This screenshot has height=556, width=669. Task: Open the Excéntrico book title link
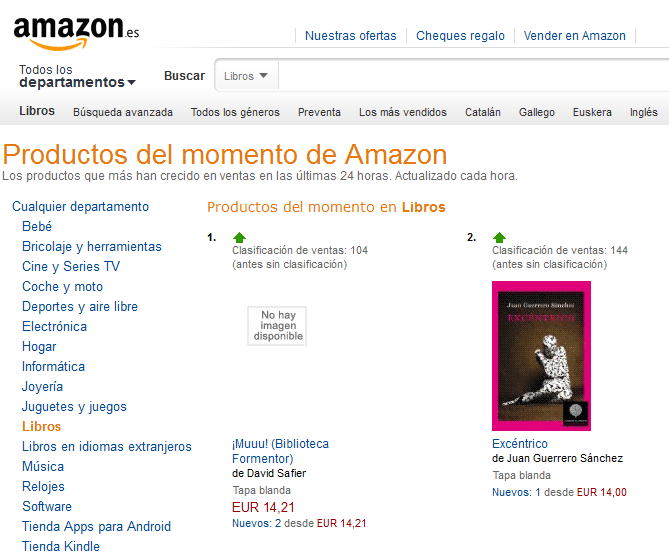[520, 444]
